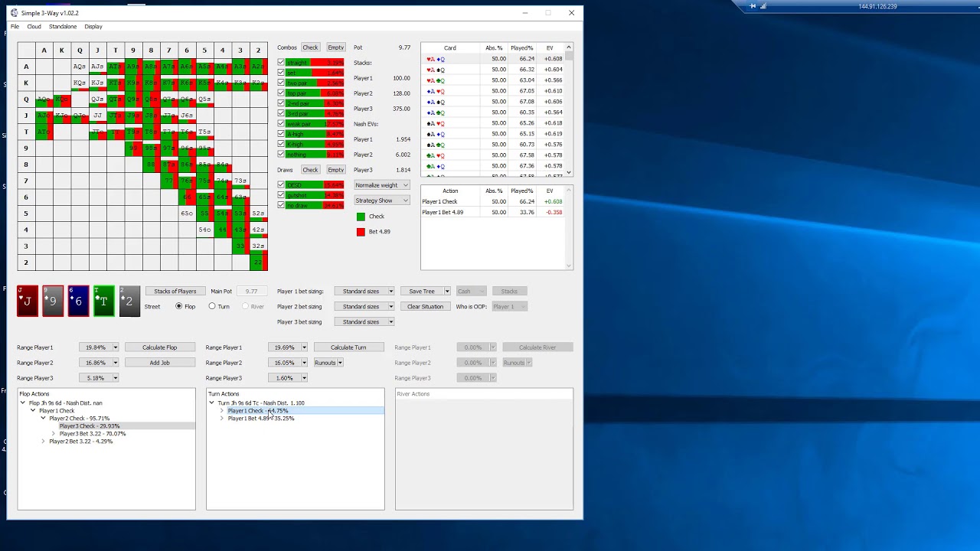Open the Strategy Show dropdown
Image resolution: width=980 pixels, height=551 pixels.
(382, 201)
